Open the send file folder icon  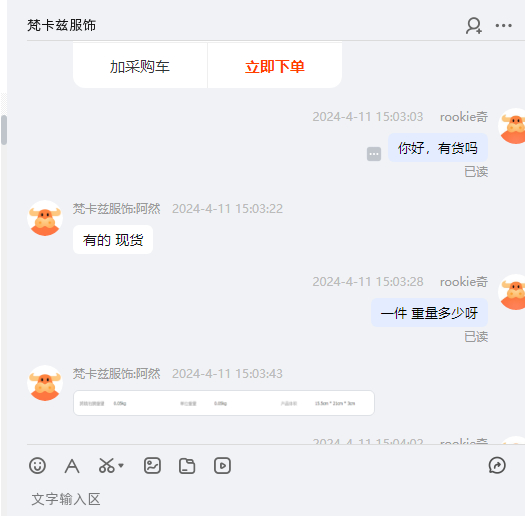(187, 466)
